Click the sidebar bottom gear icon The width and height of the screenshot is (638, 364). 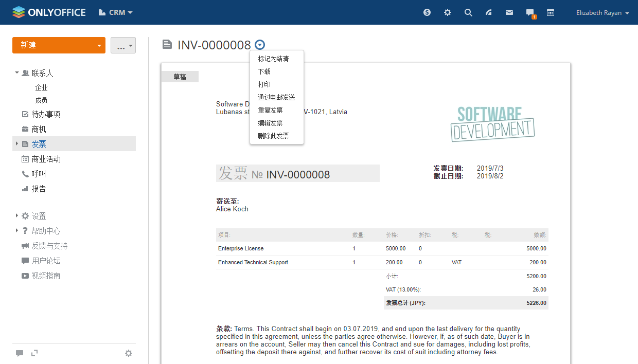[x=129, y=353]
